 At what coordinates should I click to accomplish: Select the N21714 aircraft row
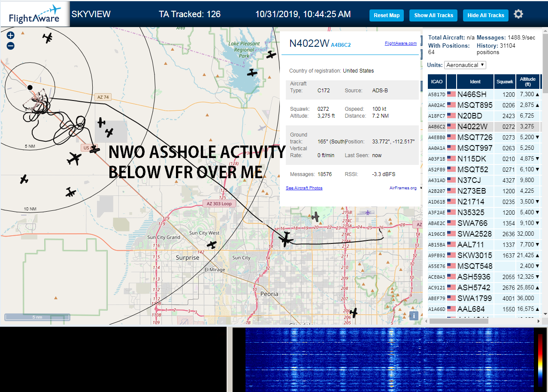(x=484, y=201)
